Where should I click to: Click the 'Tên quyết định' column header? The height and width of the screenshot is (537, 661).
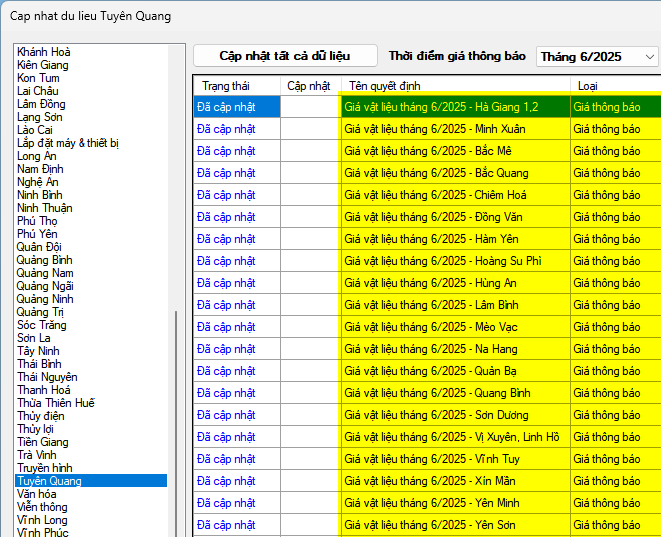tap(455, 86)
